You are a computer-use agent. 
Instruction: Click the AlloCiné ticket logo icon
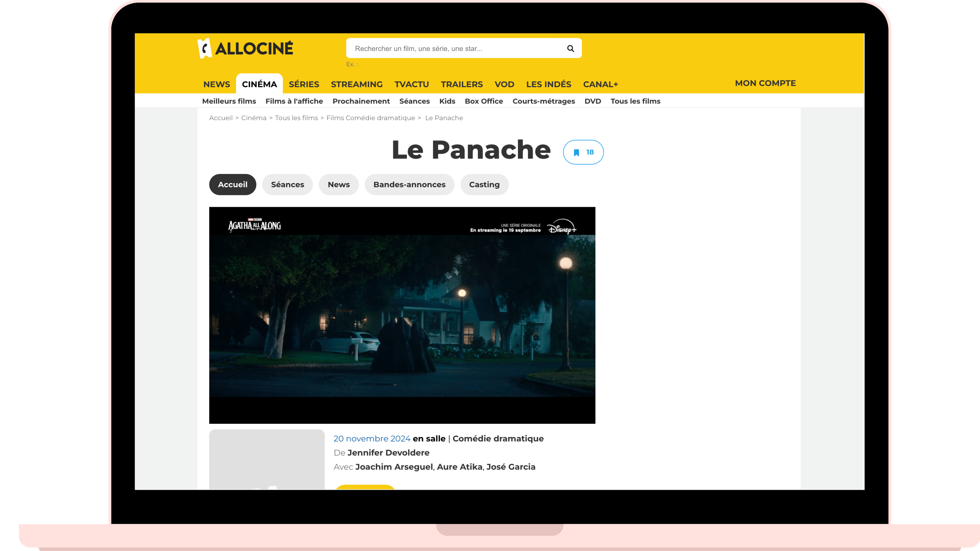tap(205, 48)
